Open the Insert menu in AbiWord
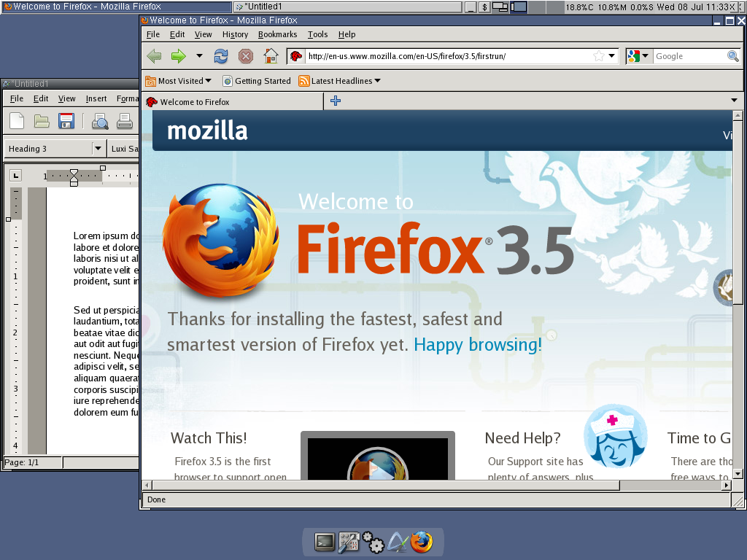This screenshot has height=560, width=747. pos(96,98)
